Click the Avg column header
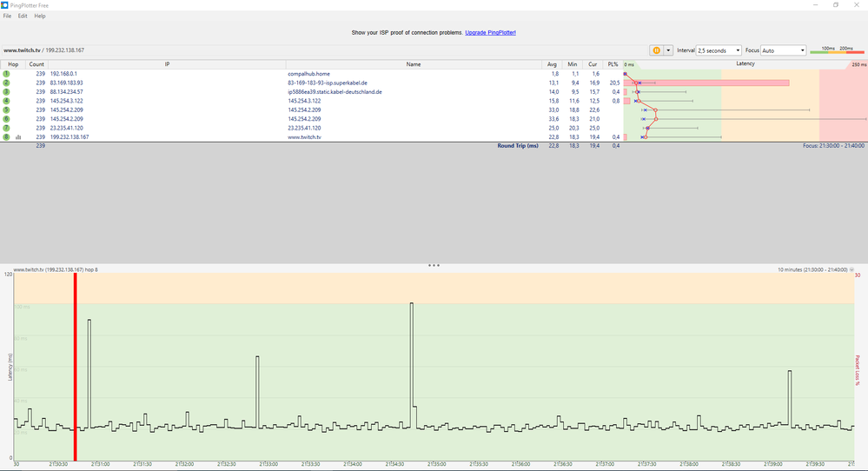The image size is (868, 471). point(552,64)
